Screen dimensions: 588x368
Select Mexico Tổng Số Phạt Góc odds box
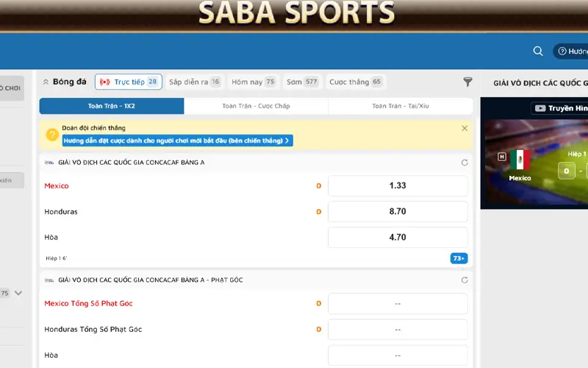pos(398,303)
